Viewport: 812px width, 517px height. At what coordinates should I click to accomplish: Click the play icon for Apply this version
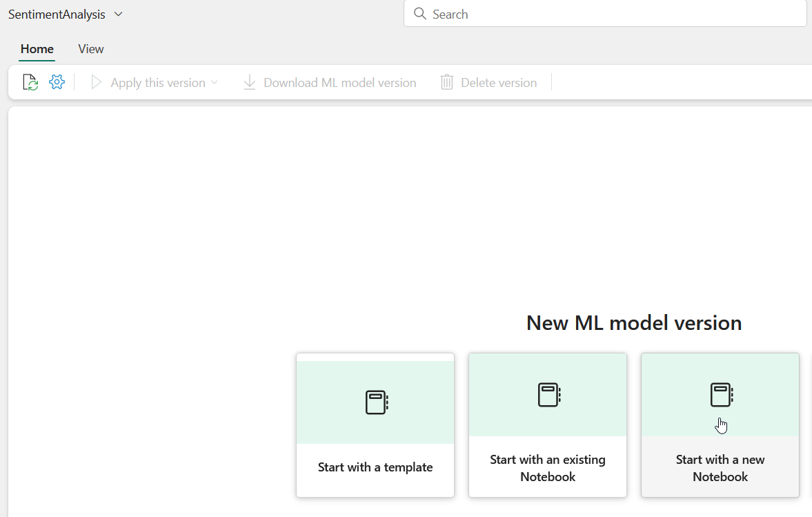tap(97, 83)
